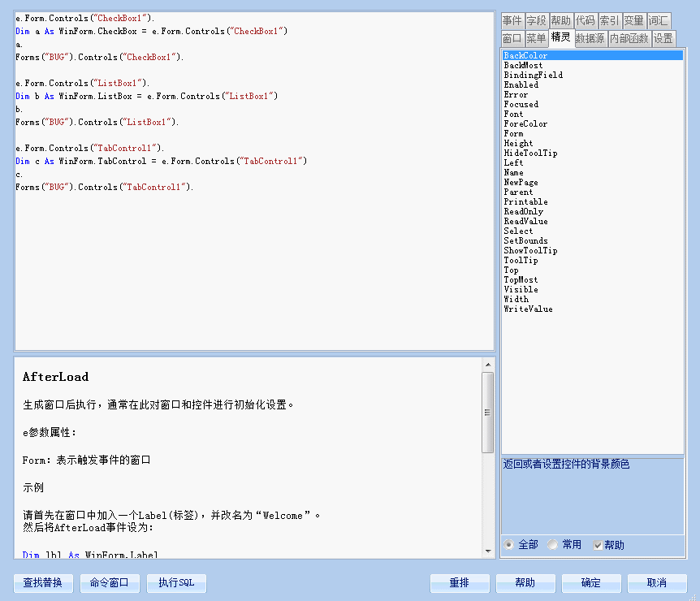This screenshot has height=601, width=700.
Task: Click the 查找替换 button
Action: click(x=43, y=583)
